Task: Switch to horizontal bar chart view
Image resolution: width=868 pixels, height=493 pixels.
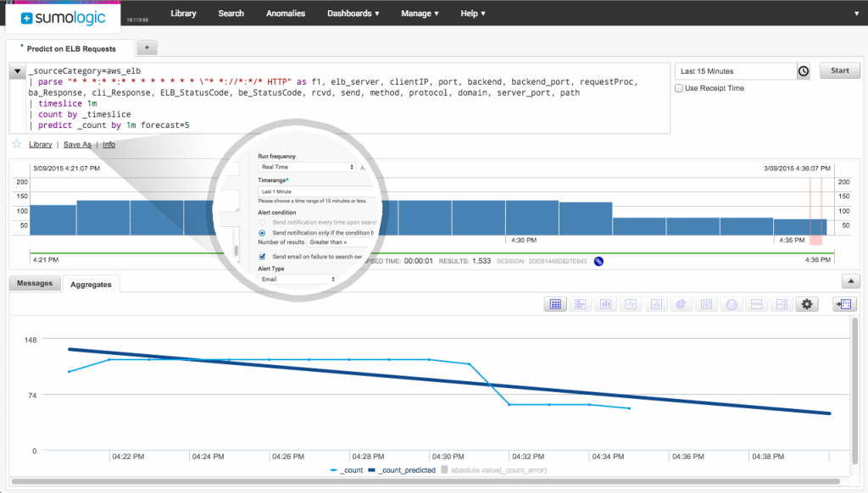Action: point(580,304)
